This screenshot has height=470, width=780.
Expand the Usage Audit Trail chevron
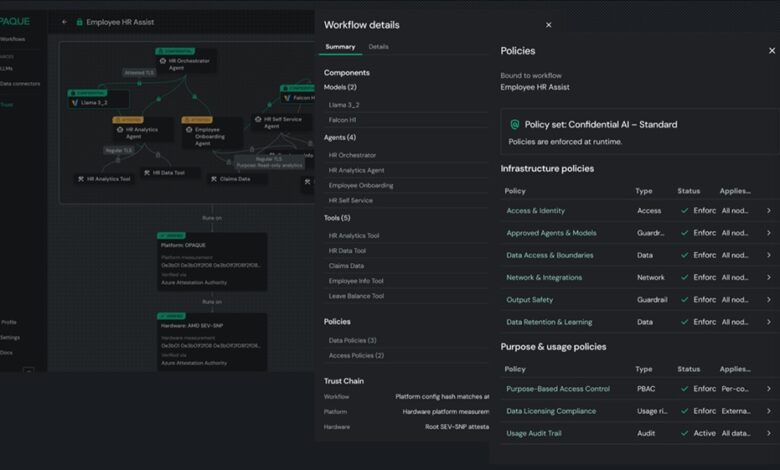[x=769, y=434]
